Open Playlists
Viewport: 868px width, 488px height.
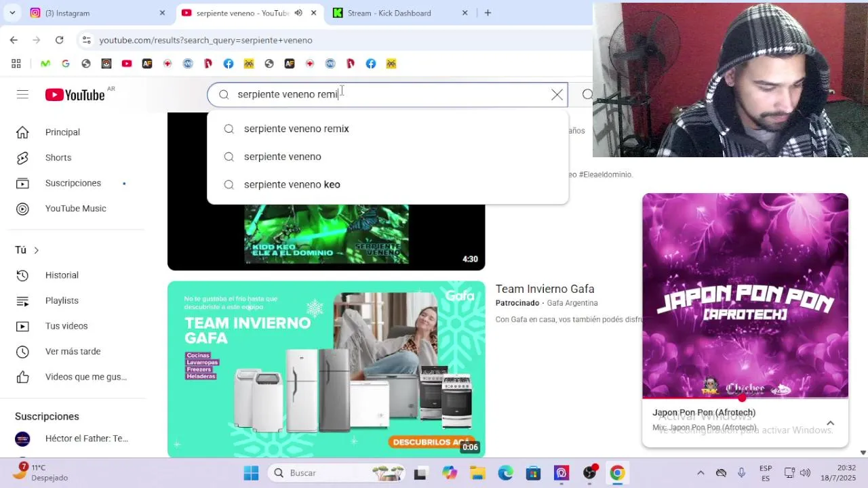coord(62,300)
